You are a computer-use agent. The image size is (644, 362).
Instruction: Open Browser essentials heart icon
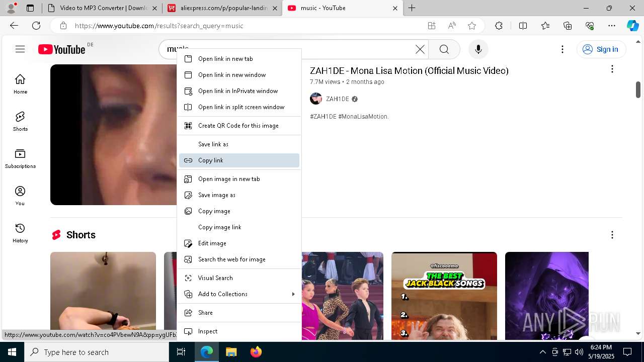click(x=590, y=26)
